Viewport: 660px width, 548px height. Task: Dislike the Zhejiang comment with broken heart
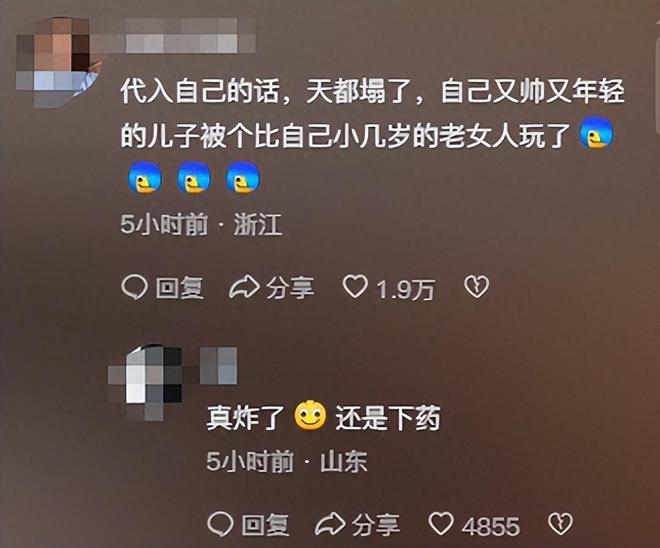point(476,287)
